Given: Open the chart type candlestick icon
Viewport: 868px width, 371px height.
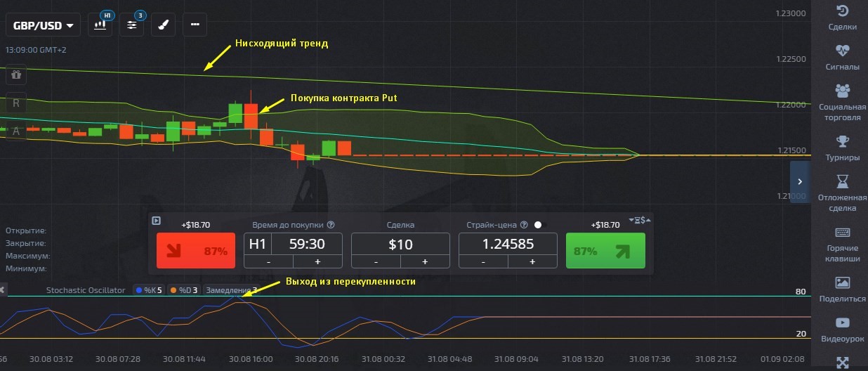Looking at the screenshot, I should coord(100,25).
